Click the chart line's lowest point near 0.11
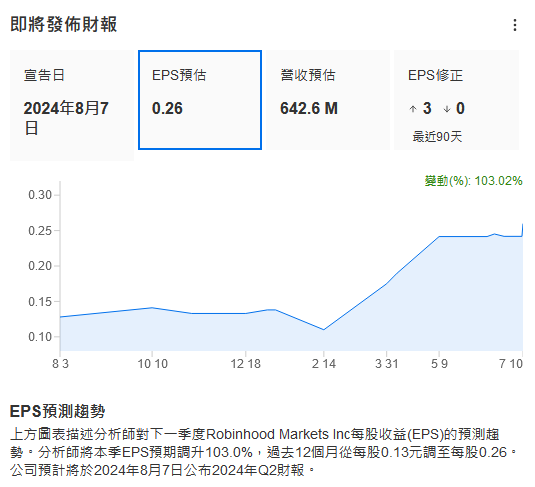The image size is (535, 487). [323, 330]
